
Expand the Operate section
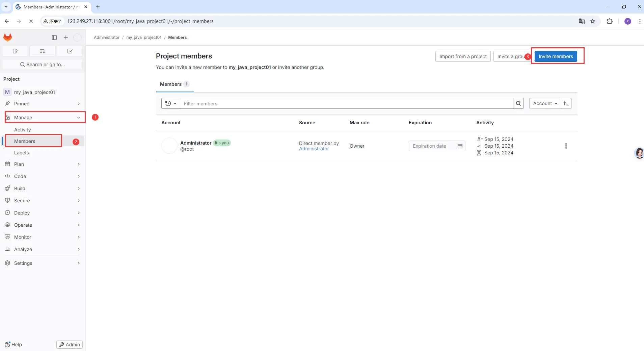click(43, 225)
